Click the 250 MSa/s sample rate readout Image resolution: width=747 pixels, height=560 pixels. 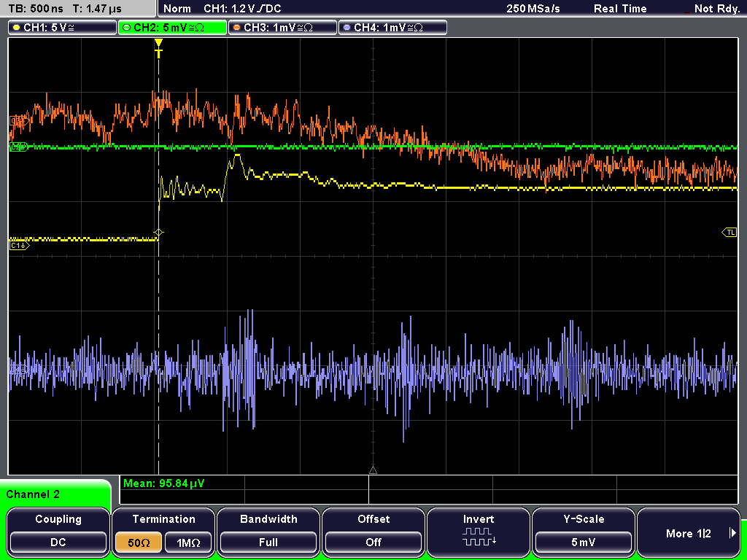(x=533, y=9)
